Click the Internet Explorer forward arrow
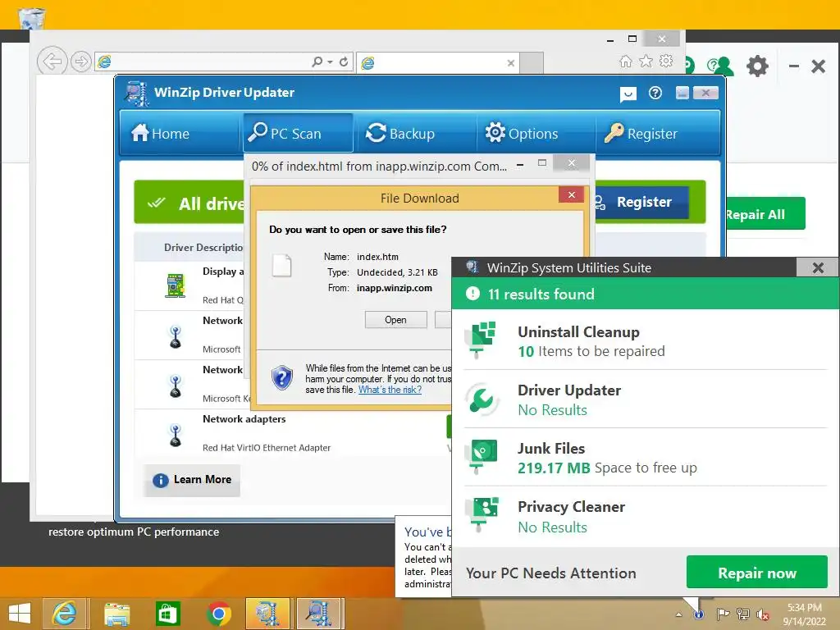 tap(81, 62)
